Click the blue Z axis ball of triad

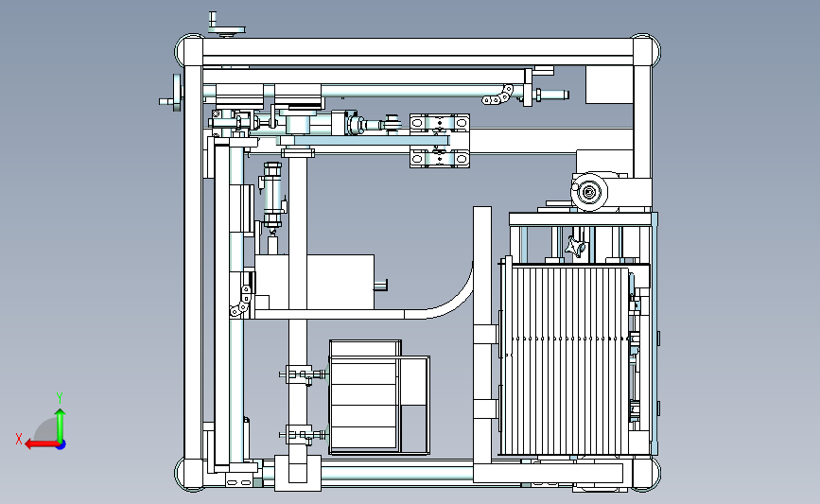(61, 444)
